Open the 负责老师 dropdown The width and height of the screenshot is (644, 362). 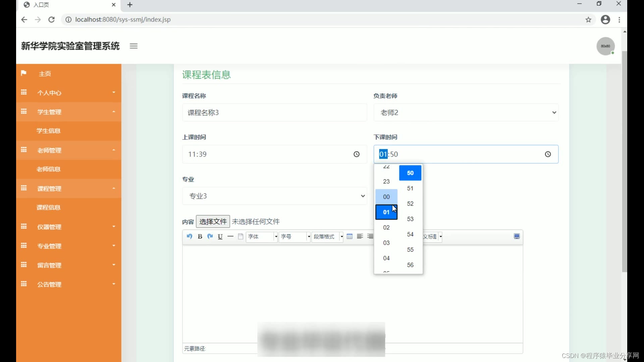coord(466,113)
